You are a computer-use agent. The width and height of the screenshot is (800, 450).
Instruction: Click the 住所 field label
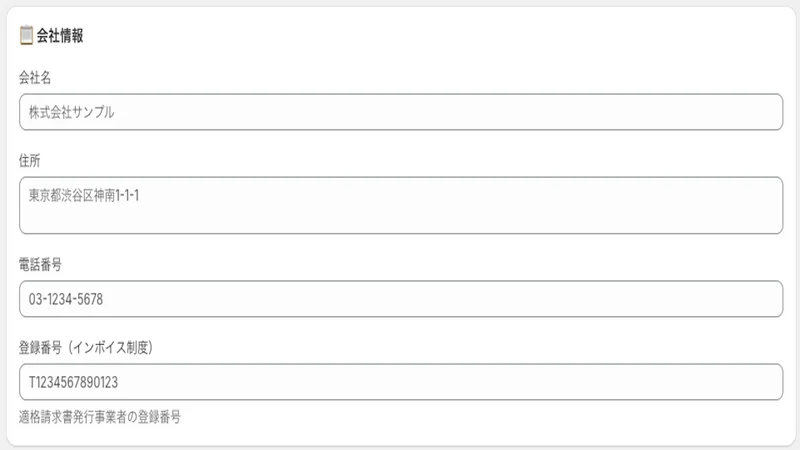[x=30, y=161]
